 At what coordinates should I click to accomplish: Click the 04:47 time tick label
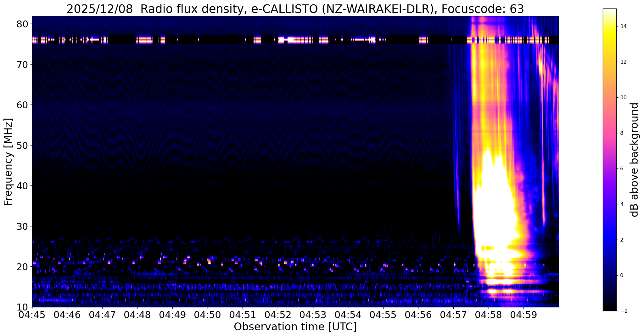pos(102,315)
